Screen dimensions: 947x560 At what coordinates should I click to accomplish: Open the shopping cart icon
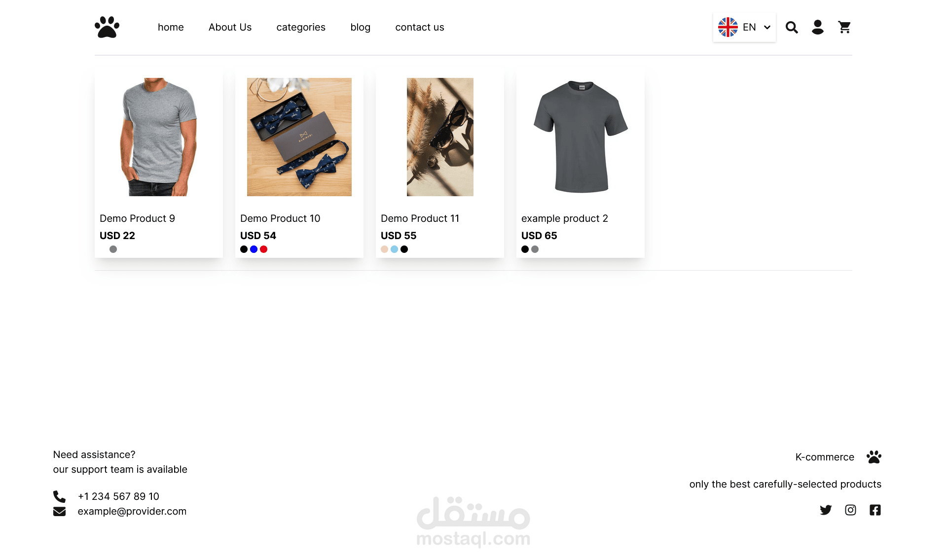coord(844,27)
